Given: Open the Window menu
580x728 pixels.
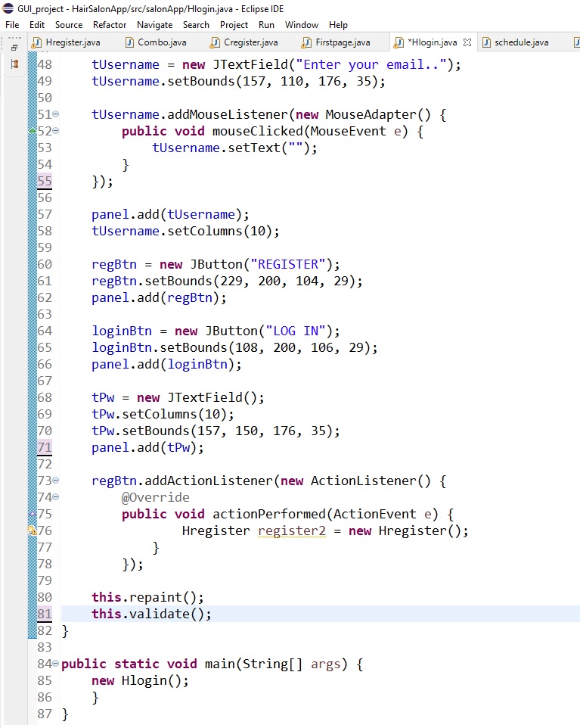Looking at the screenshot, I should [302, 25].
